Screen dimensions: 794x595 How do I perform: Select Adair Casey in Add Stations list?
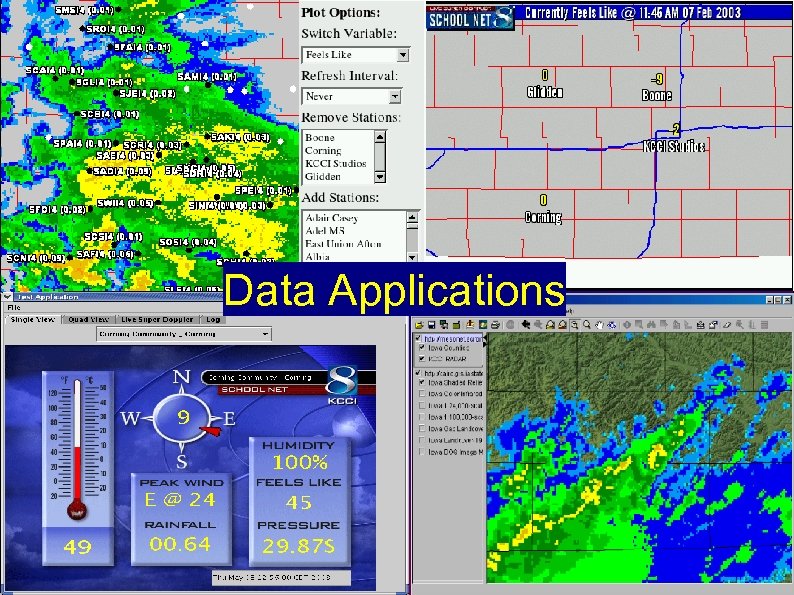[331, 218]
